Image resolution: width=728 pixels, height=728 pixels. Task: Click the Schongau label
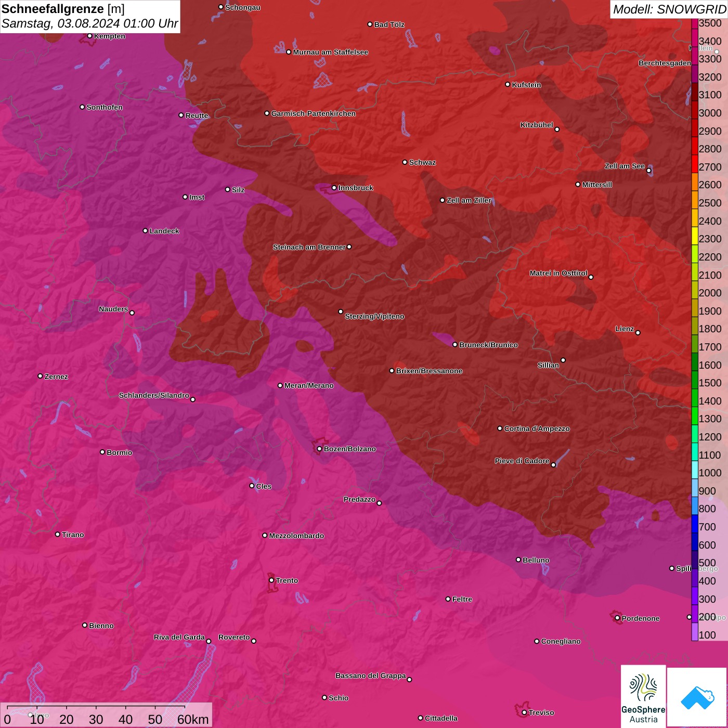pos(243,7)
